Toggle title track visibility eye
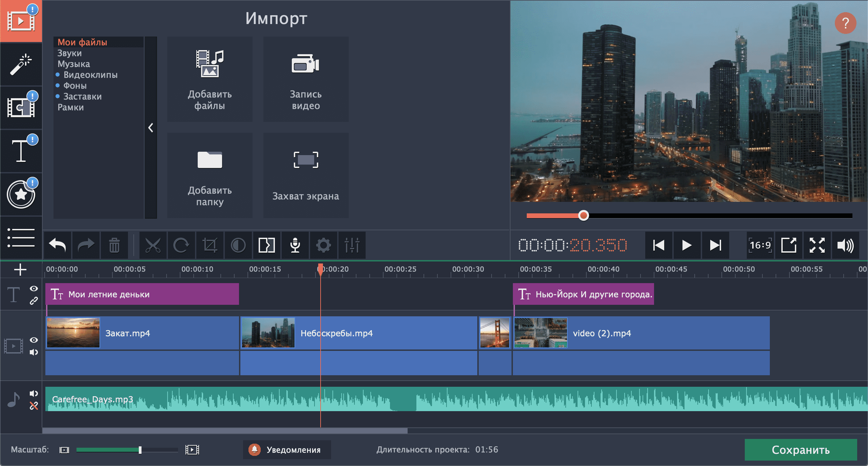 click(x=34, y=289)
